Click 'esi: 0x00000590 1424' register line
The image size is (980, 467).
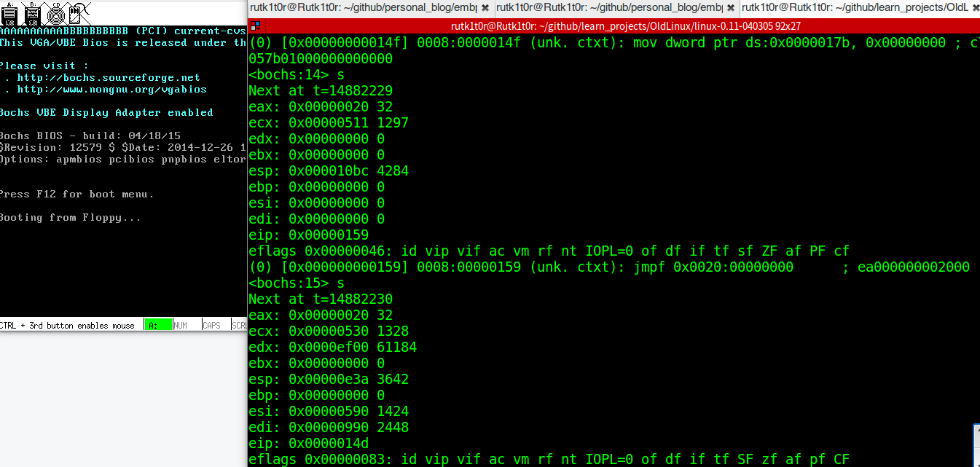(329, 411)
